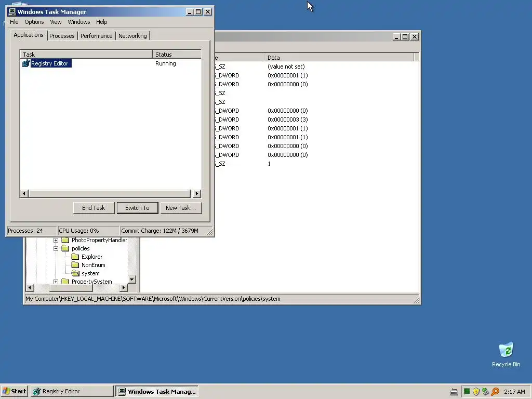
Task: Click the keyboard icon in system tray
Action: click(x=454, y=392)
